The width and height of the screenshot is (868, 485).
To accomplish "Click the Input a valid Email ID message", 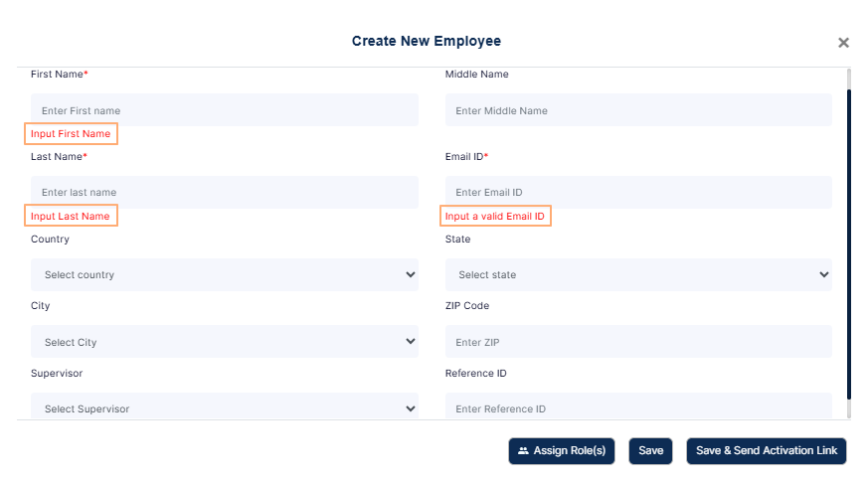I will point(495,216).
